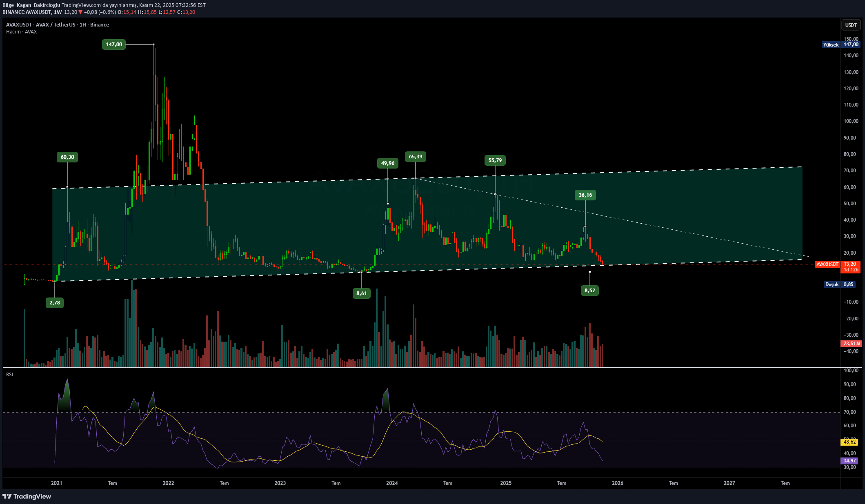Click the Hacim · AVAX volume legend
Image resolution: width=865 pixels, height=504 pixels.
[x=21, y=32]
